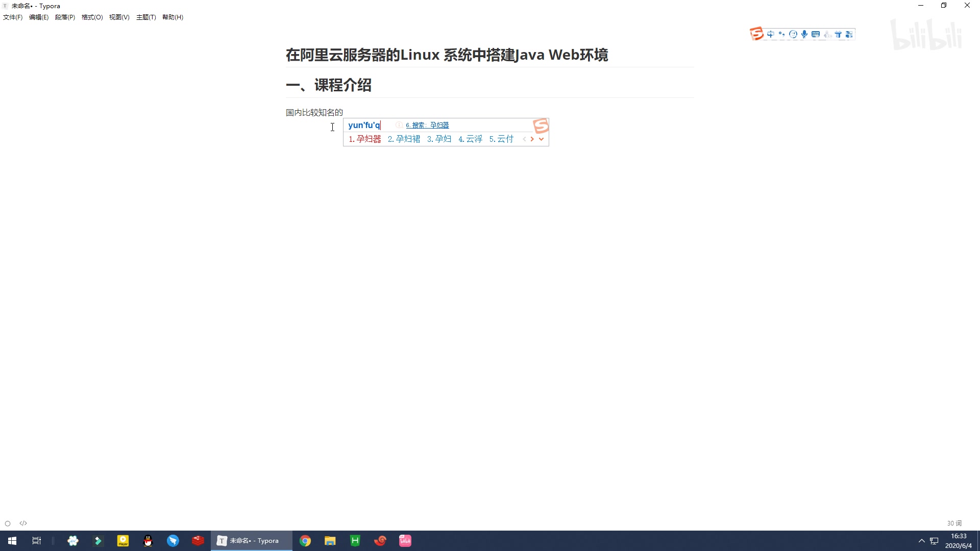Open Windows Task View

(36, 541)
